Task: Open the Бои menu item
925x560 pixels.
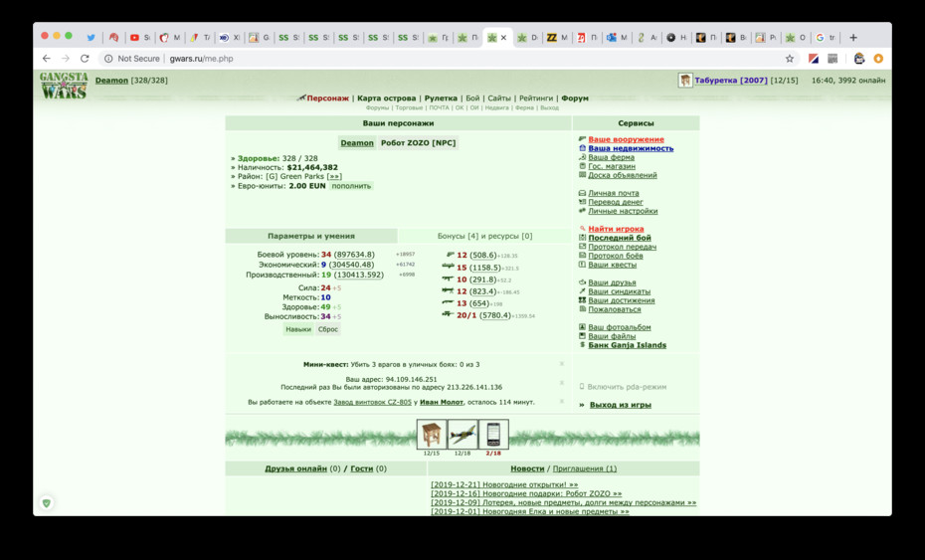Action: tap(472, 97)
